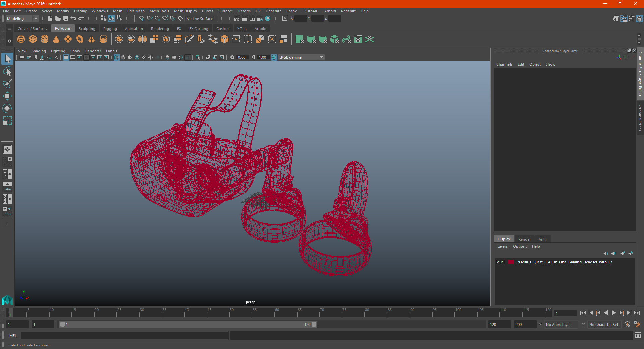Toggle the Auto Keyframe button
The image size is (644, 349).
point(627,325)
